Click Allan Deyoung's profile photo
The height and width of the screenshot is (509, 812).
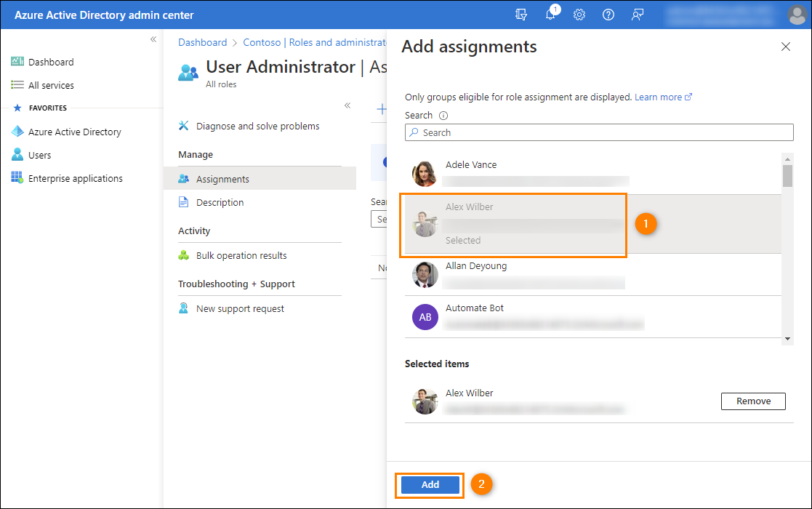coord(425,275)
